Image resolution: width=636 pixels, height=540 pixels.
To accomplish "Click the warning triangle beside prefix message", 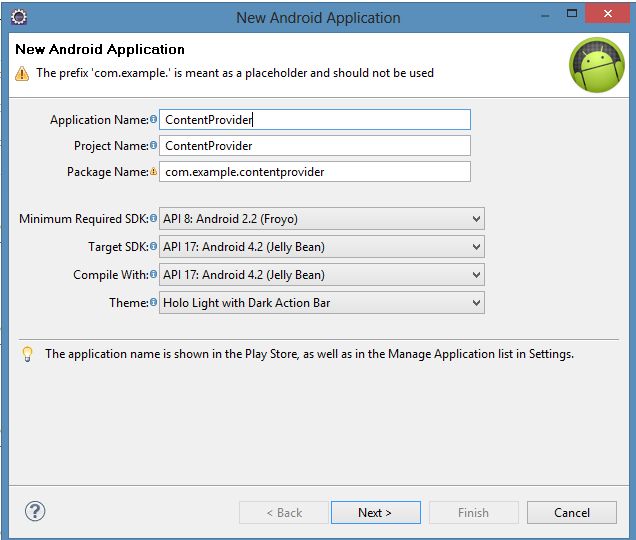I will click(x=22, y=73).
